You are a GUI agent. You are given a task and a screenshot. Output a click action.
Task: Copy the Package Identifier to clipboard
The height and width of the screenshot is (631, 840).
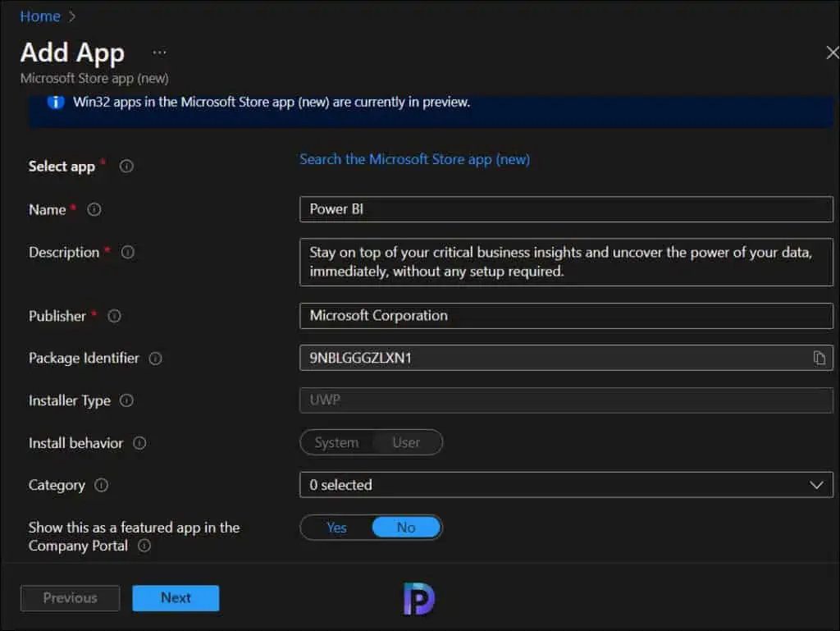[x=819, y=358]
